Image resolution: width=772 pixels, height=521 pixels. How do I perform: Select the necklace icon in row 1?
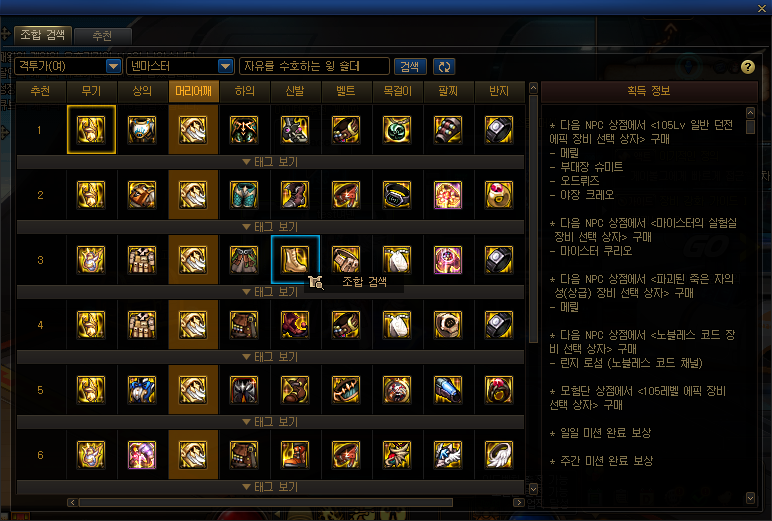click(397, 130)
